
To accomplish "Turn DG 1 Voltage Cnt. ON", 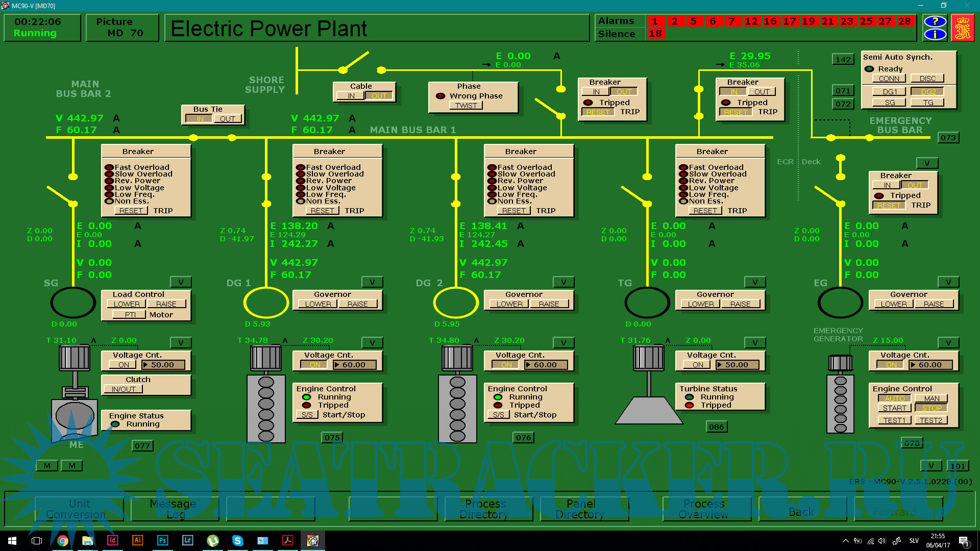I will coord(315,365).
